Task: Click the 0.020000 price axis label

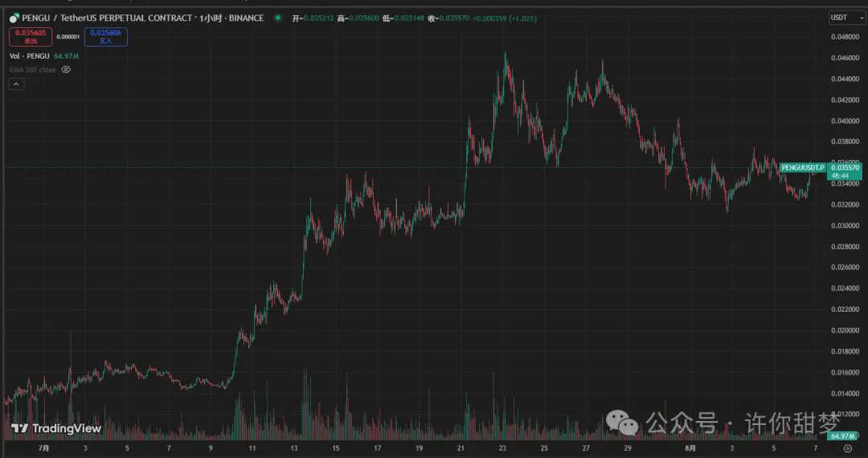Action: pyautogui.click(x=845, y=330)
